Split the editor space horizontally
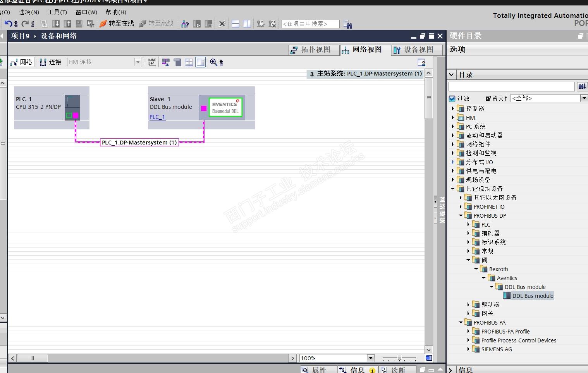 tap(236, 24)
